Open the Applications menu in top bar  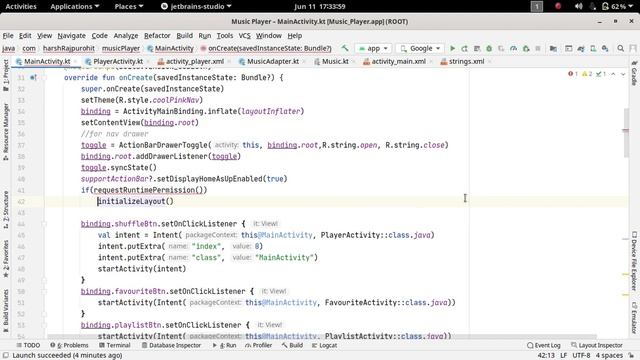pyautogui.click(x=75, y=6)
